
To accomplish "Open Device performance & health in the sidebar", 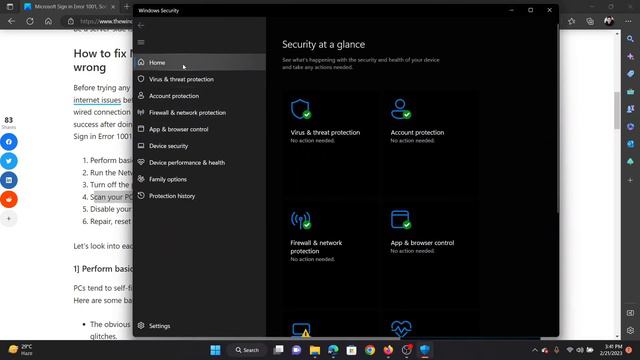I will point(200,162).
